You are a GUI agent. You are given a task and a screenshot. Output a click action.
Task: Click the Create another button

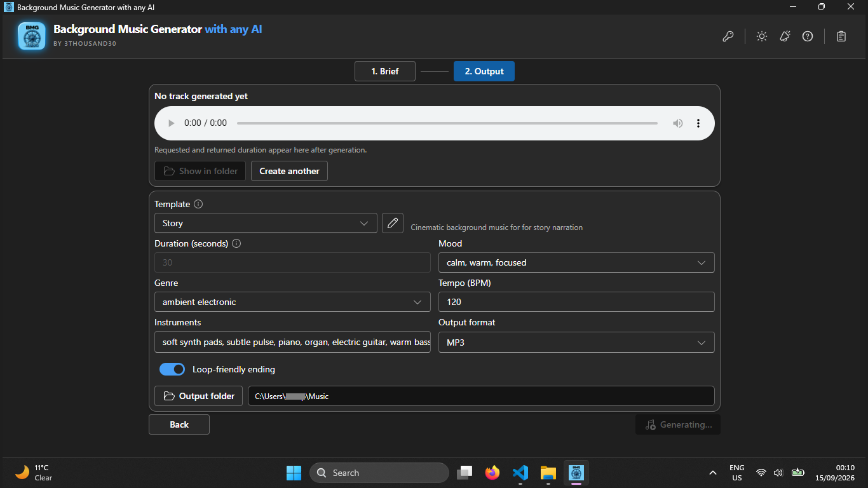pos(289,171)
